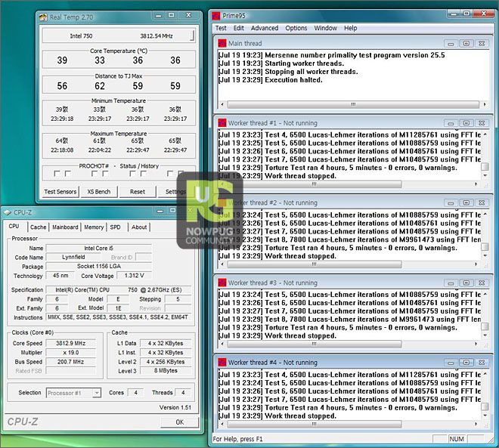Click the Worker thread #1 window icon
This screenshot has height=448, width=499.
click(x=222, y=123)
